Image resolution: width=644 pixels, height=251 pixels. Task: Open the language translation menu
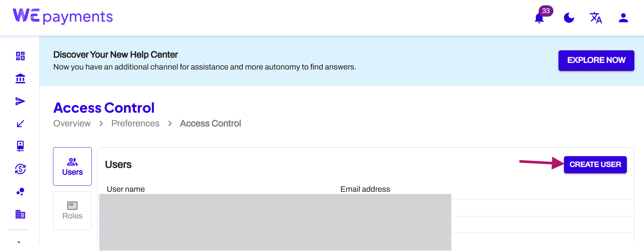pos(596,18)
